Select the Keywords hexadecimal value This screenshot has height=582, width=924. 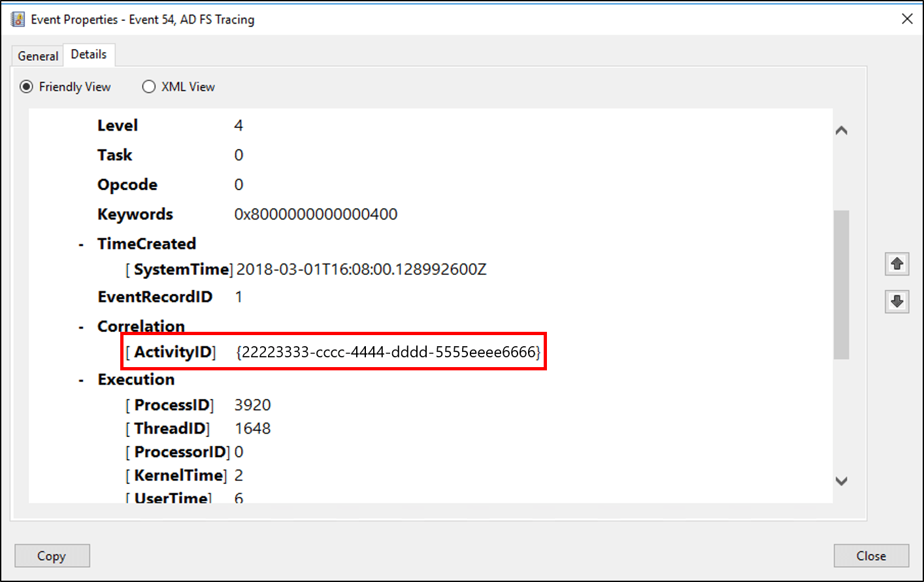coord(316,214)
